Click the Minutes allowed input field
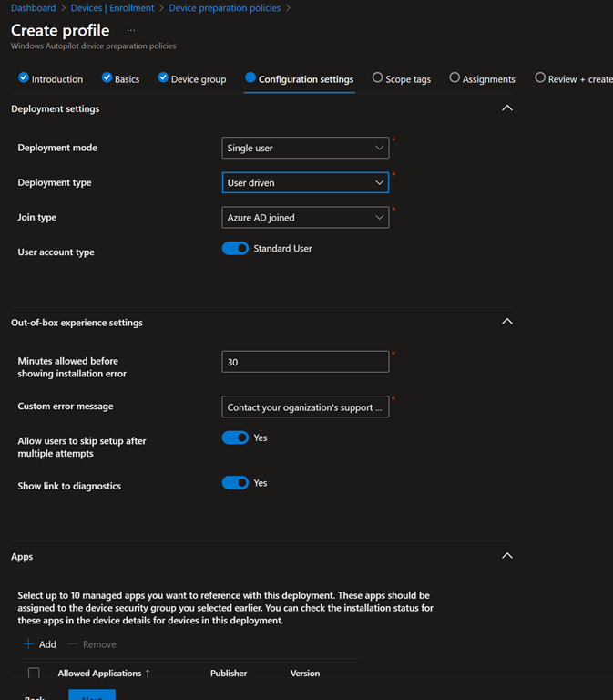 (305, 362)
